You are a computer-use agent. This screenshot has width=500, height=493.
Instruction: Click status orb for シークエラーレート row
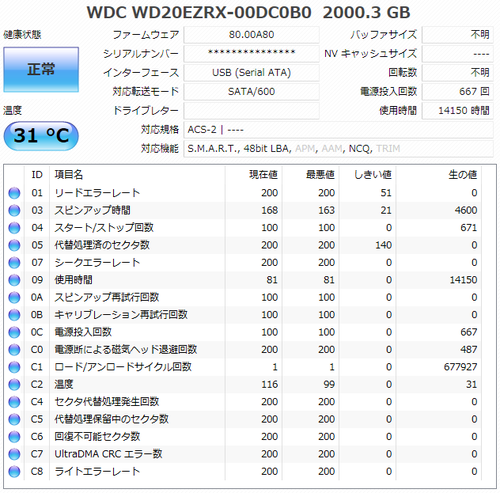14,263
